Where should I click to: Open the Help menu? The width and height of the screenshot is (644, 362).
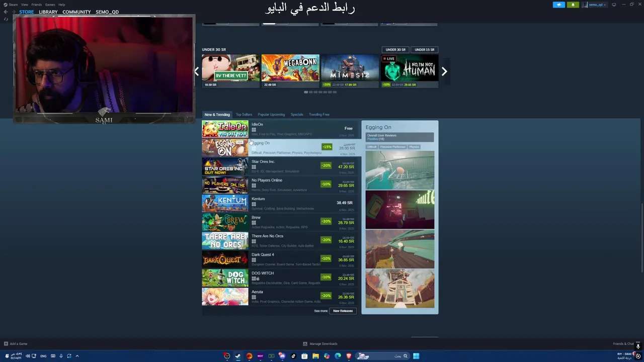[61, 5]
